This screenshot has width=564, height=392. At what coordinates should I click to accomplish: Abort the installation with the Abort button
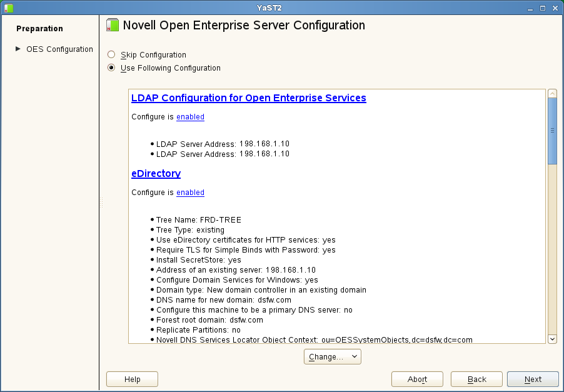click(x=417, y=379)
